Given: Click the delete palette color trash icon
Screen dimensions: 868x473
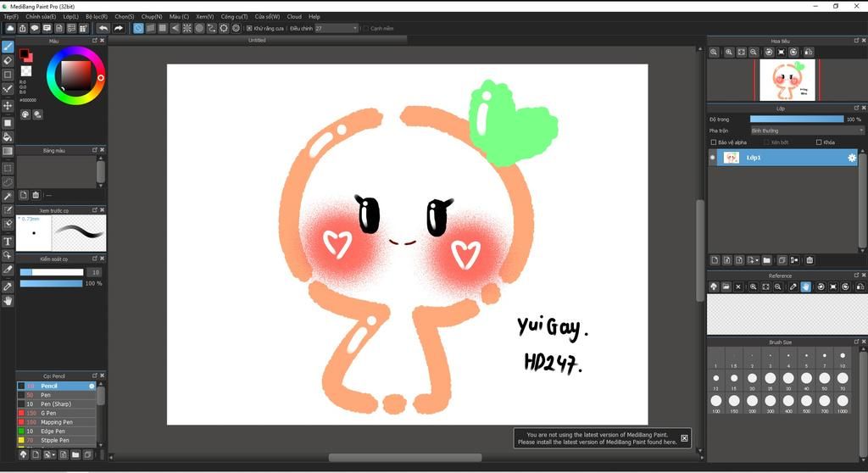Looking at the screenshot, I should click(36, 195).
